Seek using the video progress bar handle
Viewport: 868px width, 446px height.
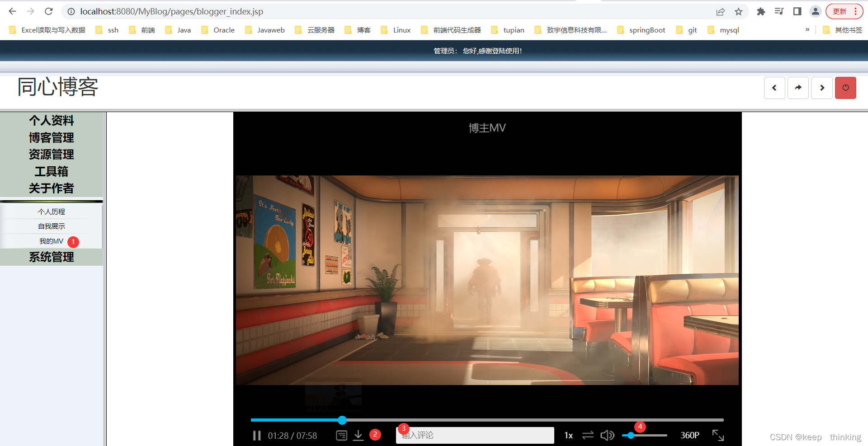click(342, 420)
